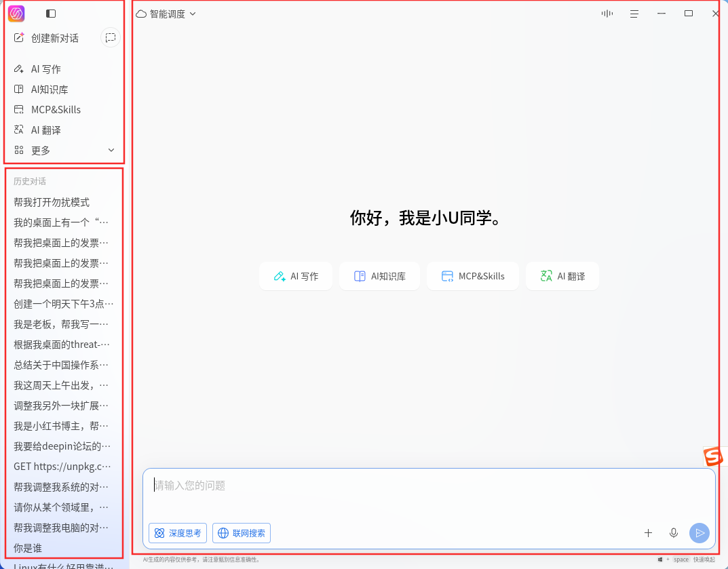Collapse the left sidebar panel
The height and width of the screenshot is (569, 728).
(x=51, y=14)
